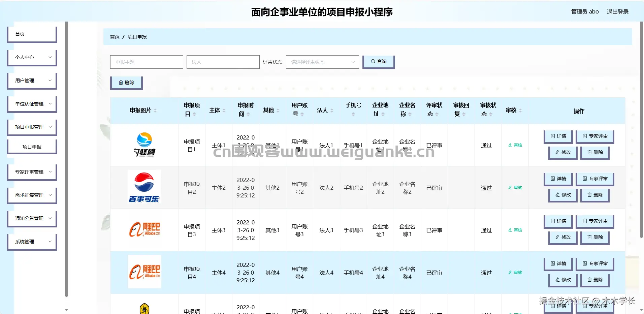Go to 首页 in sidebar
Screen dimensions: 644x314
click(32, 34)
